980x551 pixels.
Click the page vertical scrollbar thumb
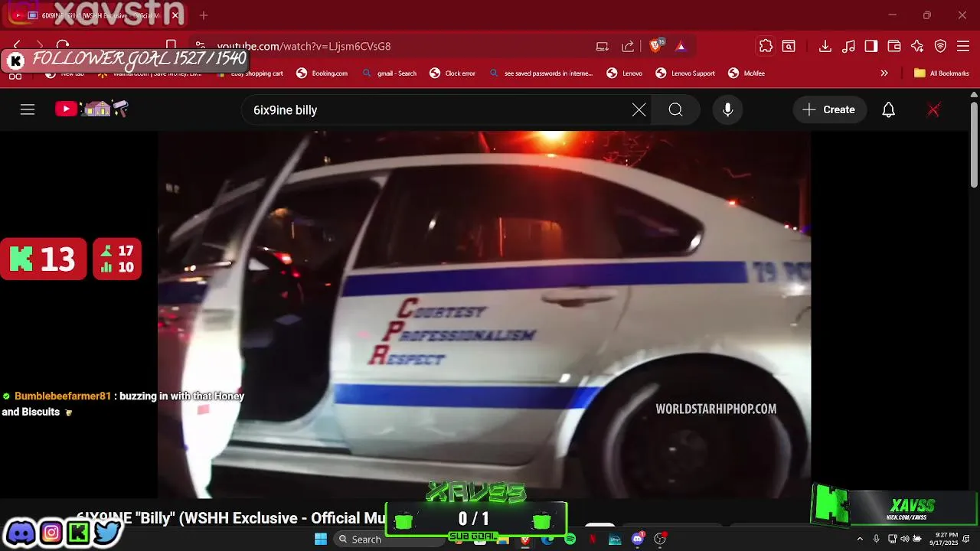(x=974, y=143)
